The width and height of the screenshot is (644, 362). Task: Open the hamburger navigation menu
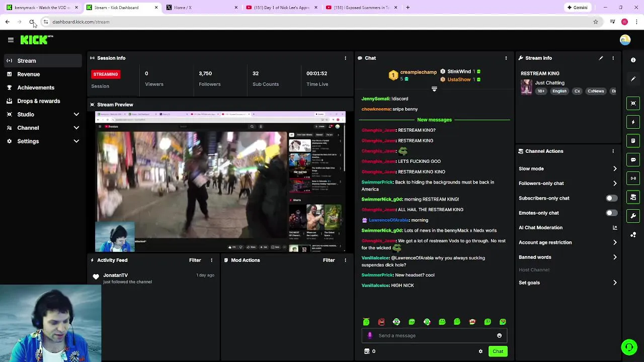(x=11, y=40)
